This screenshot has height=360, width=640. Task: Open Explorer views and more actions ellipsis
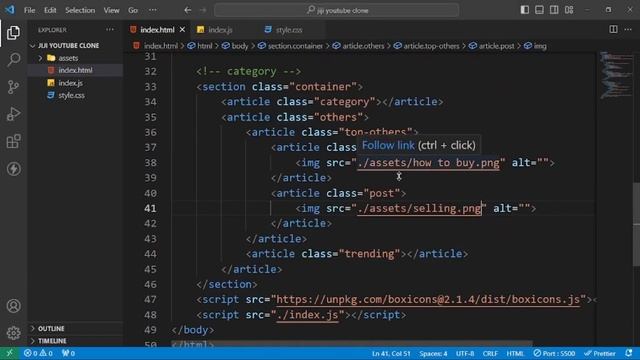(x=110, y=30)
